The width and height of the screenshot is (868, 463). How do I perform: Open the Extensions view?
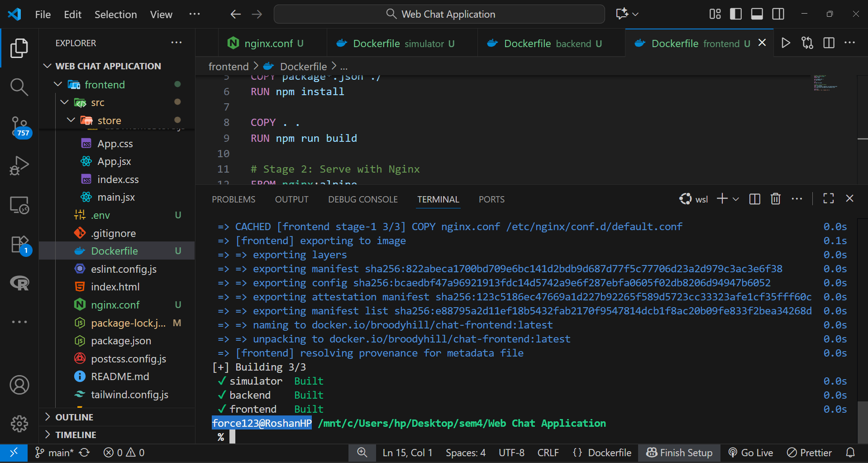point(19,245)
